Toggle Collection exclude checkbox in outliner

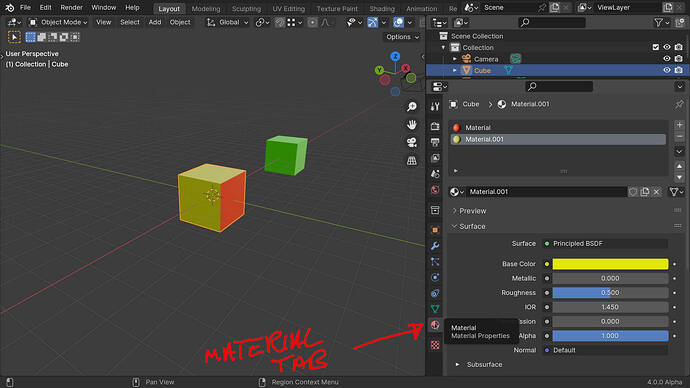(656, 47)
